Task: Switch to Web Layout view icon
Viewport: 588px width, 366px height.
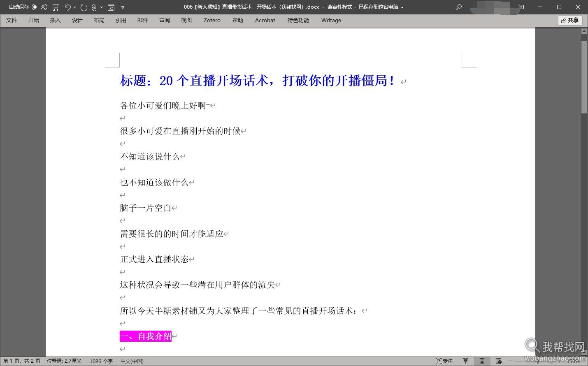Action: tap(498, 361)
